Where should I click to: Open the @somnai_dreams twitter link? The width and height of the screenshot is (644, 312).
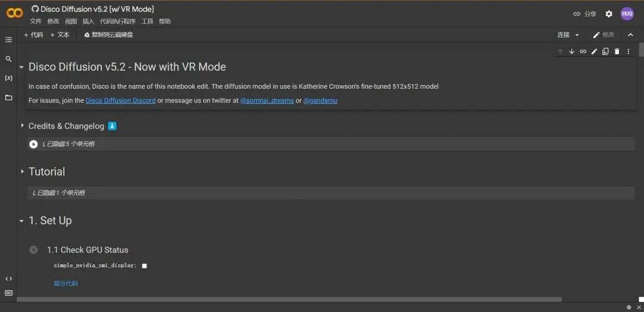[267, 101]
